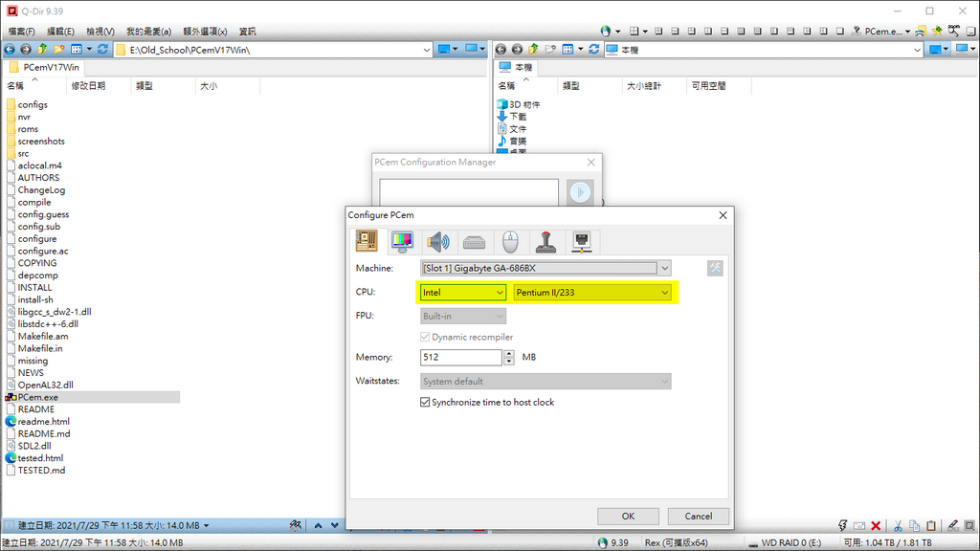
Task: Open the Sound settings speaker icon
Action: [x=438, y=241]
